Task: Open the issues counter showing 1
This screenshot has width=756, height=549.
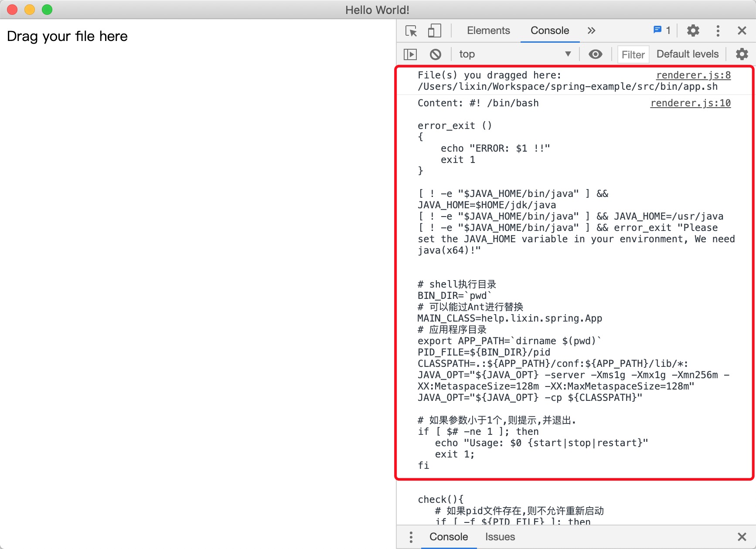Action: 662,30
